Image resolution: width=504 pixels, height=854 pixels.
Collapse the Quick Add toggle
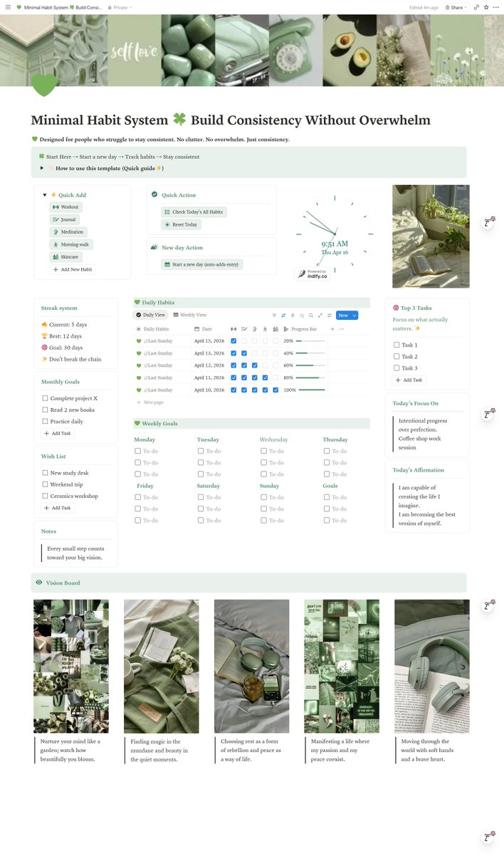coord(45,194)
